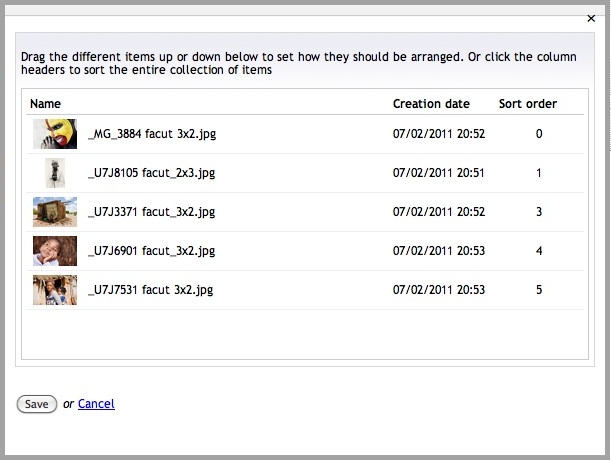611x461 pixels.
Task: Click sort order value 3
Action: (539, 212)
